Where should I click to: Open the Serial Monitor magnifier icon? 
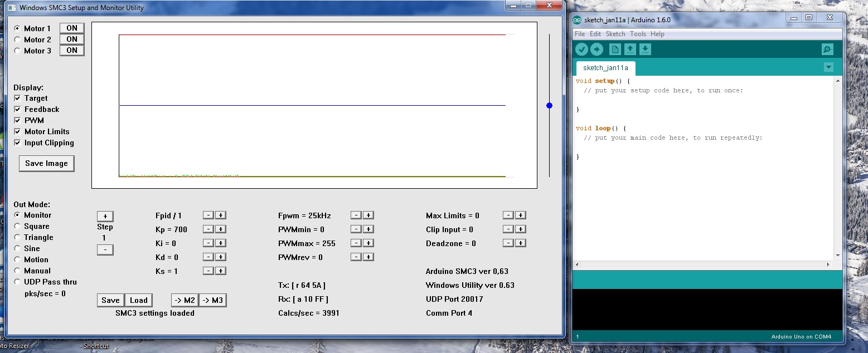click(x=827, y=50)
